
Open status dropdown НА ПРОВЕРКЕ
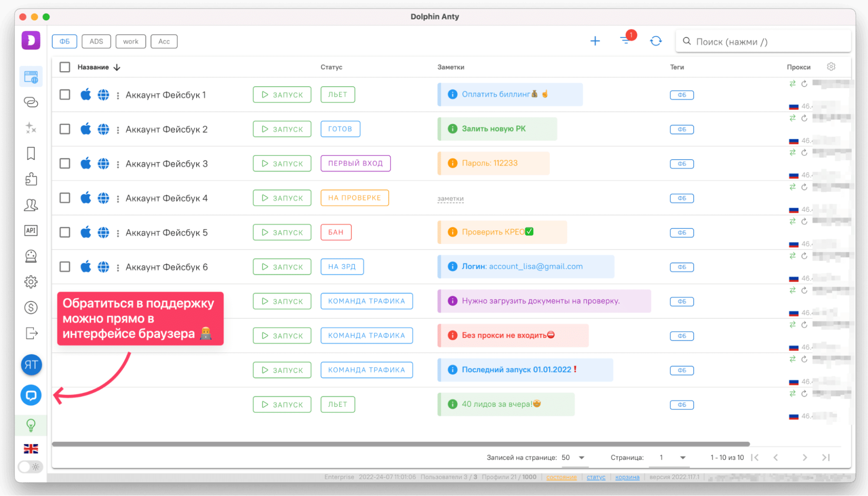point(354,198)
